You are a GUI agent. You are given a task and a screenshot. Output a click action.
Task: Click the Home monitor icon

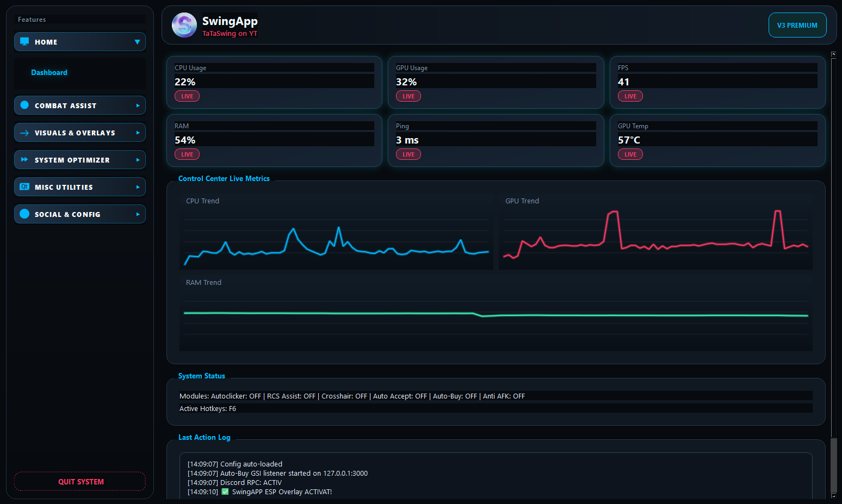pyautogui.click(x=24, y=41)
